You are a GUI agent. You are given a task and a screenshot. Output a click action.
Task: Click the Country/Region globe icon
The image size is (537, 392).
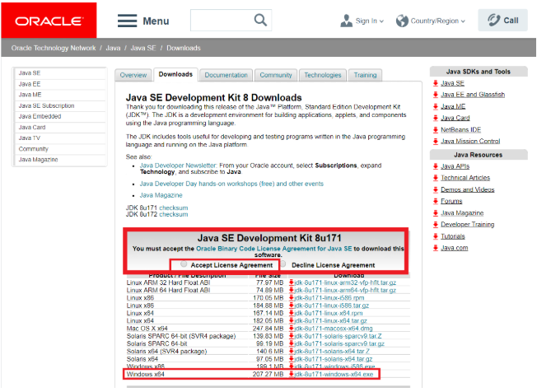pyautogui.click(x=402, y=21)
